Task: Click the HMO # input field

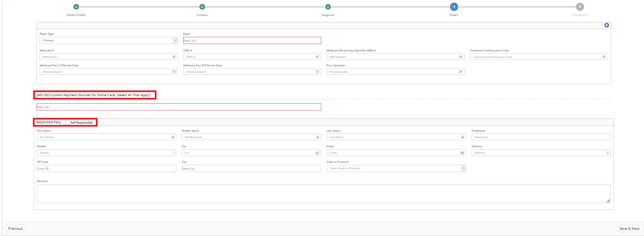Action: click(252, 57)
